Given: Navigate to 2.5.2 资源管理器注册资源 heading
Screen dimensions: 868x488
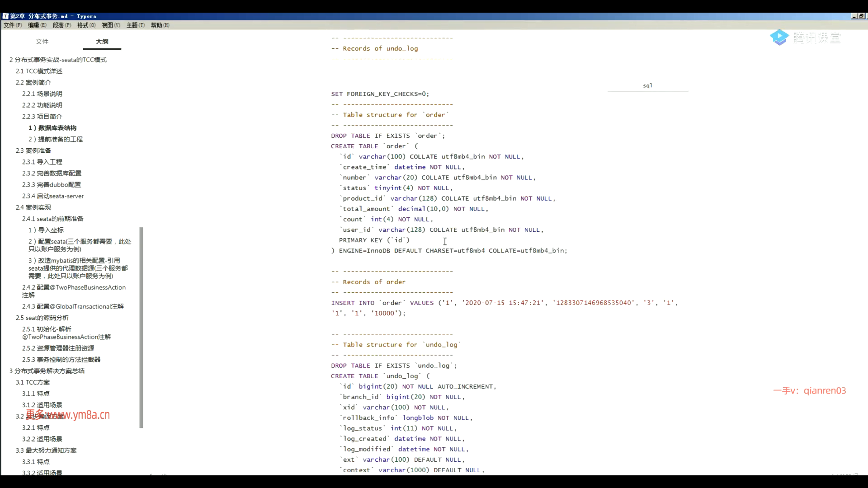Looking at the screenshot, I should (x=58, y=348).
